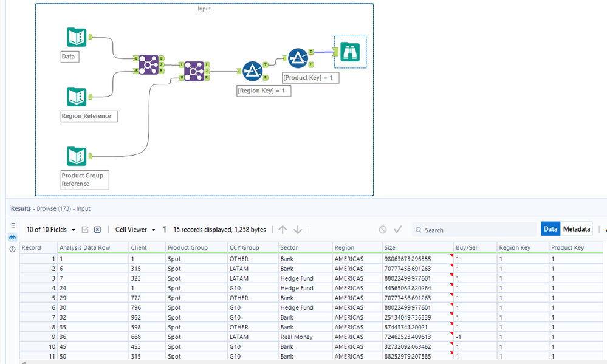Select the Client cell 772
Screen dimensions: 607x364
coord(147,298)
